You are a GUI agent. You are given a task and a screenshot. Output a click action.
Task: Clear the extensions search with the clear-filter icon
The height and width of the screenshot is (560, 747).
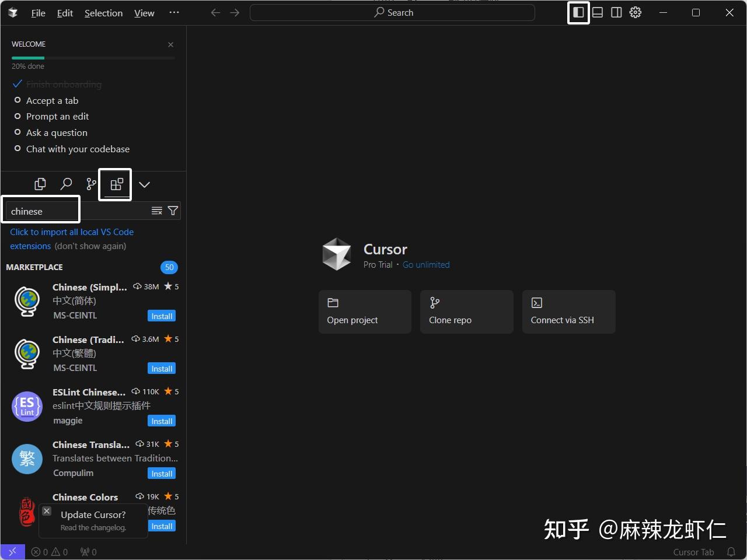pos(156,211)
